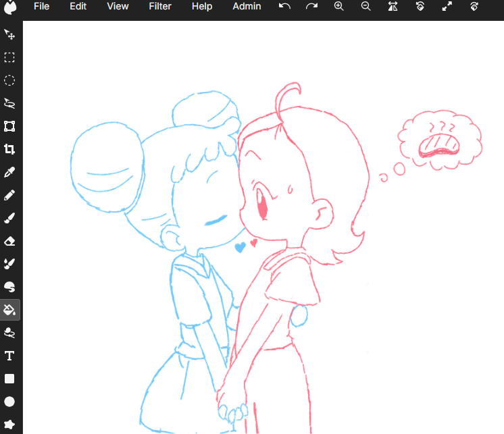Zoom in using magnifier plus icon
The image size is (504, 434).
pyautogui.click(x=338, y=7)
